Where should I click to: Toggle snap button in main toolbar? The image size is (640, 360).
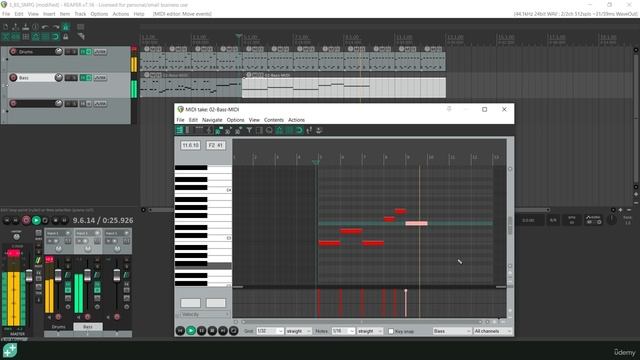[56, 37]
